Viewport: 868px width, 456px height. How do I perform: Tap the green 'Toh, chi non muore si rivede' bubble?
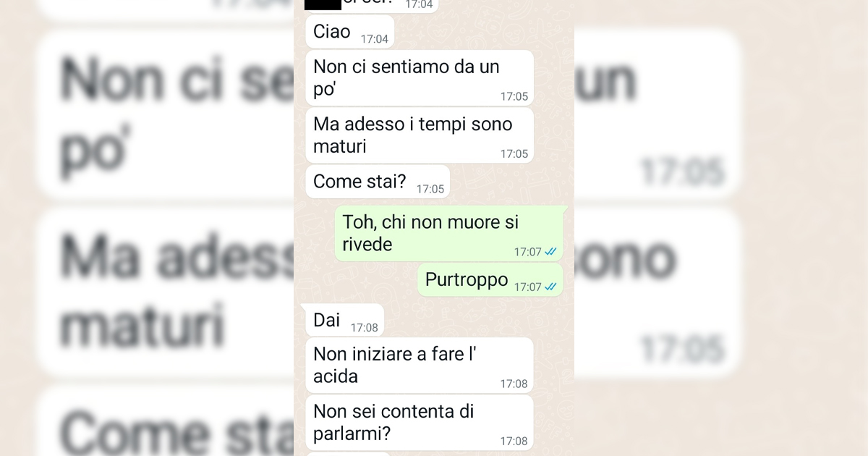(x=448, y=234)
